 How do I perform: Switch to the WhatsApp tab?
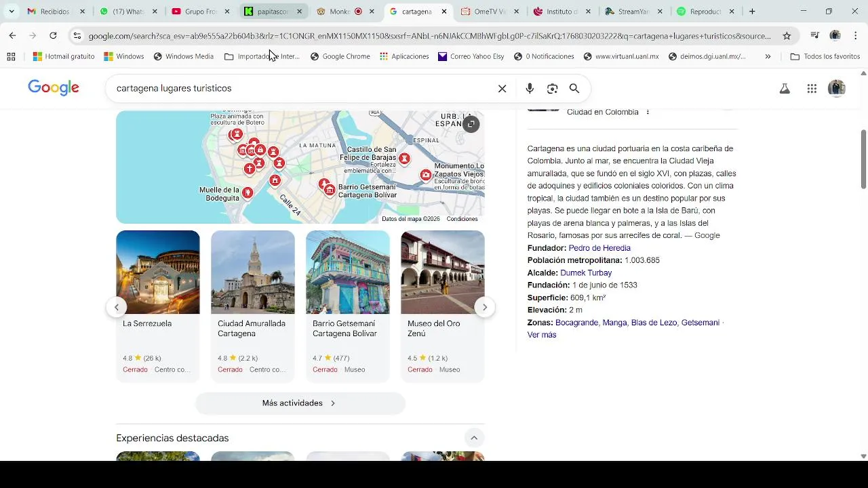(127, 12)
